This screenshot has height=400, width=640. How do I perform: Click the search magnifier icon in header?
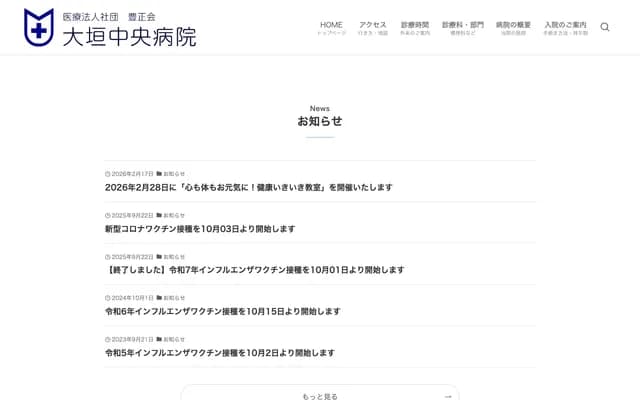point(605,27)
